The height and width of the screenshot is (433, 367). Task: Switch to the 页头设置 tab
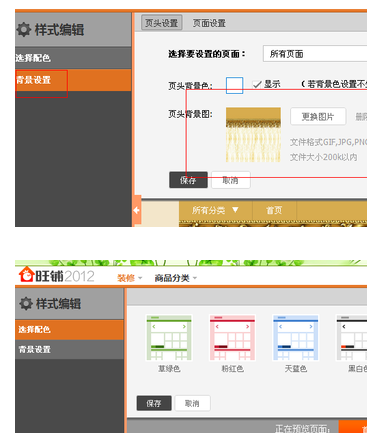click(x=162, y=23)
